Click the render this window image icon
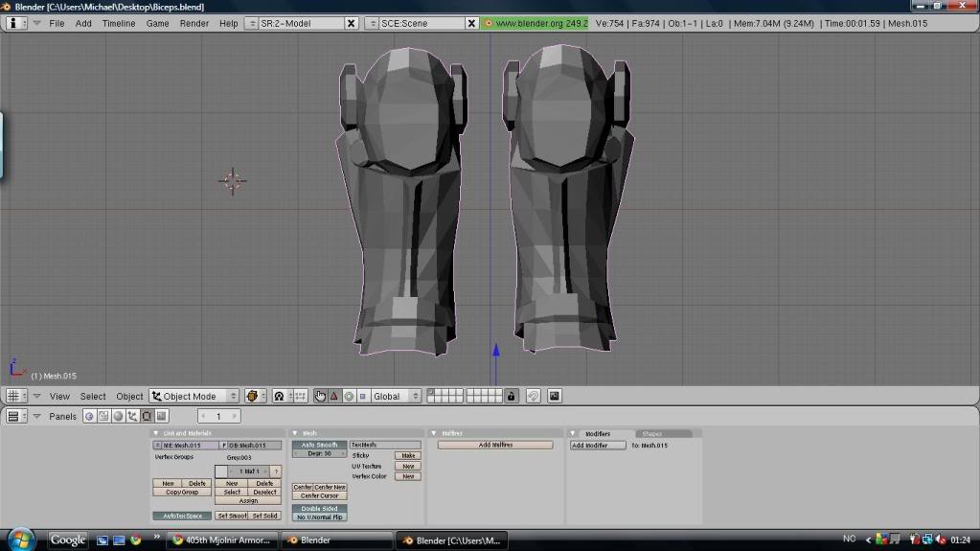The width and height of the screenshot is (980, 551). point(555,396)
